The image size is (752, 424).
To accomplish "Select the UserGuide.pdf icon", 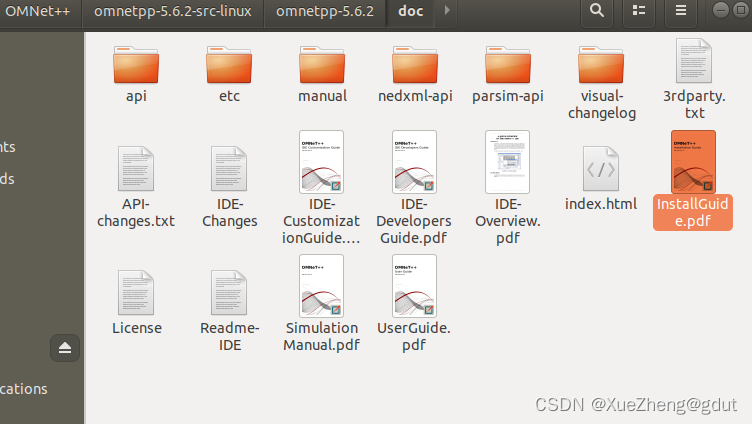I will (x=414, y=286).
